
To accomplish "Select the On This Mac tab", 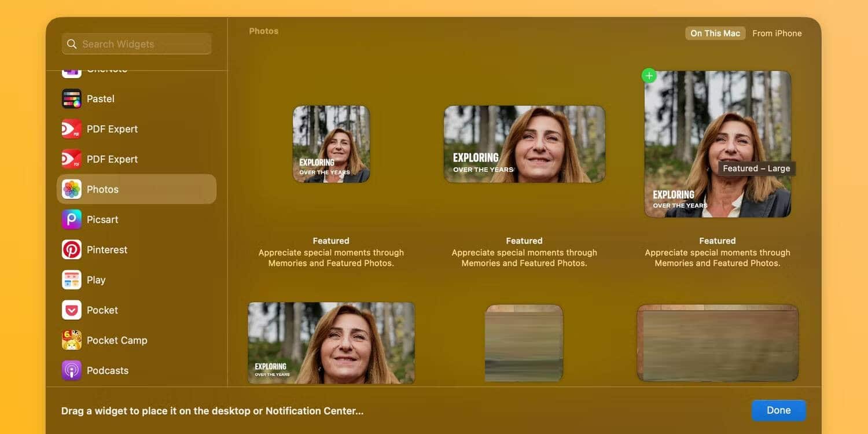I will tap(715, 33).
